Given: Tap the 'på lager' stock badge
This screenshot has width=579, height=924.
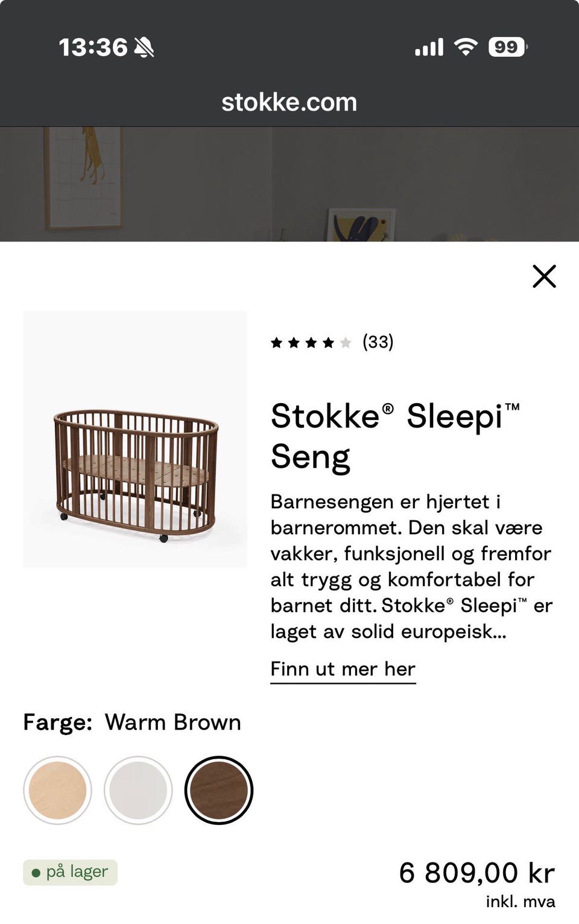Looking at the screenshot, I should [x=71, y=872].
